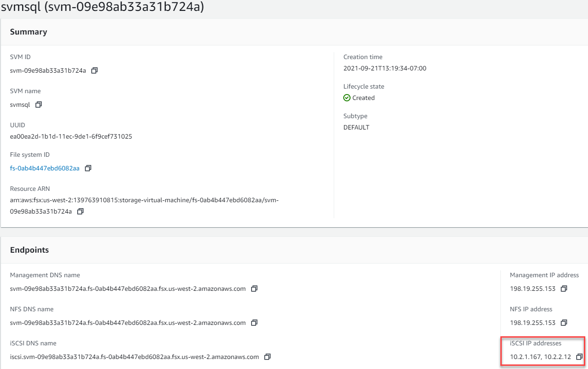Copy the NFS IP address
The height and width of the screenshot is (369, 588).
[x=564, y=323]
